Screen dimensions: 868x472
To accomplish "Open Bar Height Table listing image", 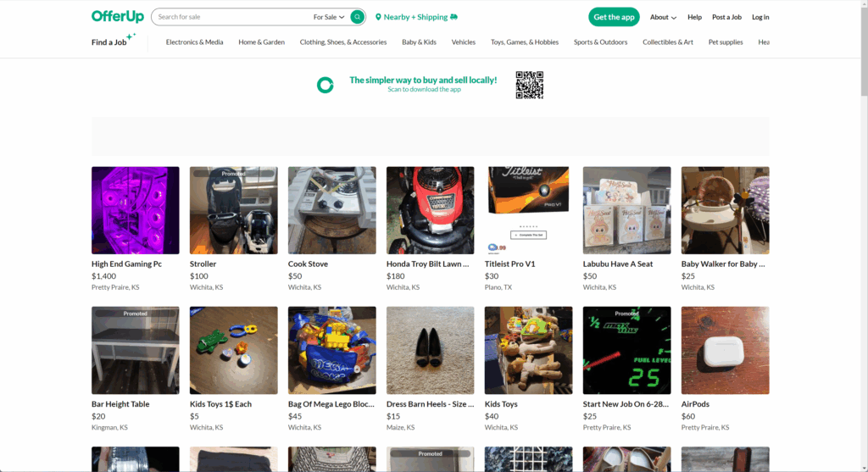I will [x=135, y=350].
